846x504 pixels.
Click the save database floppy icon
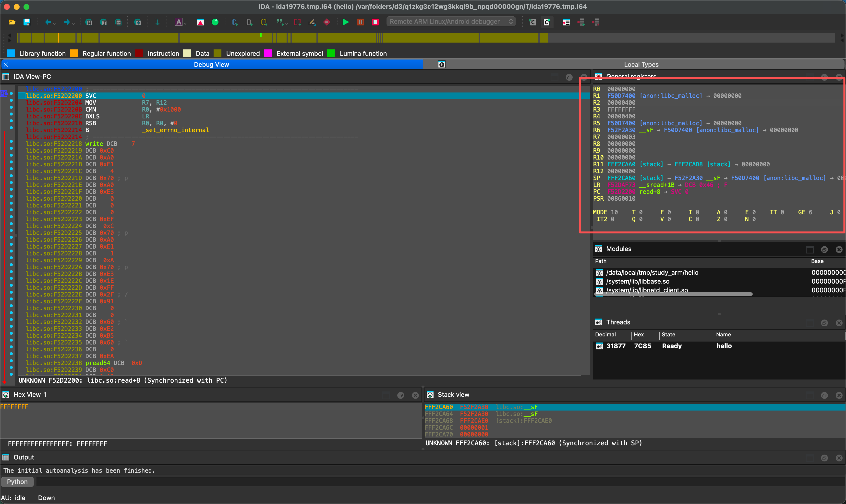coord(27,22)
